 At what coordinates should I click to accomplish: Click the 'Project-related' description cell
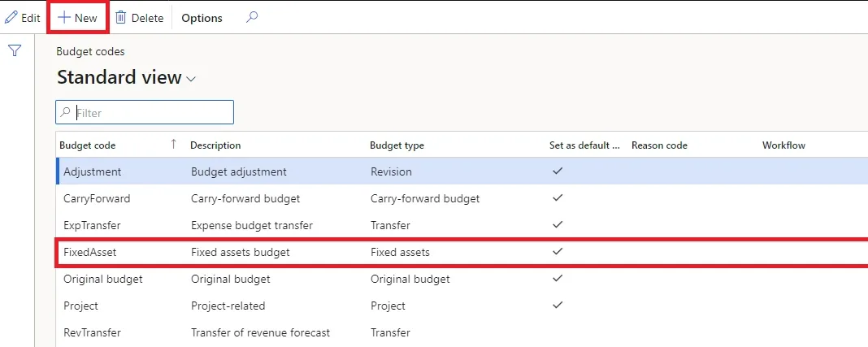click(228, 306)
